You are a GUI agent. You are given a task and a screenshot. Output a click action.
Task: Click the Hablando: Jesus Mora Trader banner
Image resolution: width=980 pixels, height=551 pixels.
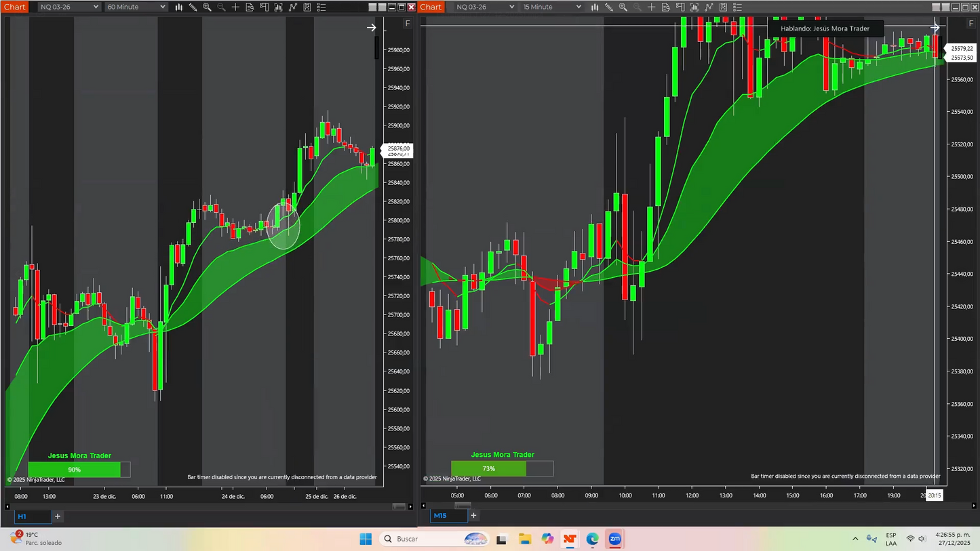(x=825, y=28)
